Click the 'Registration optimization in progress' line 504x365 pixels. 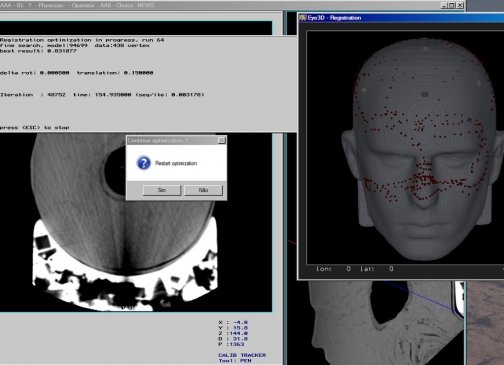(x=82, y=40)
